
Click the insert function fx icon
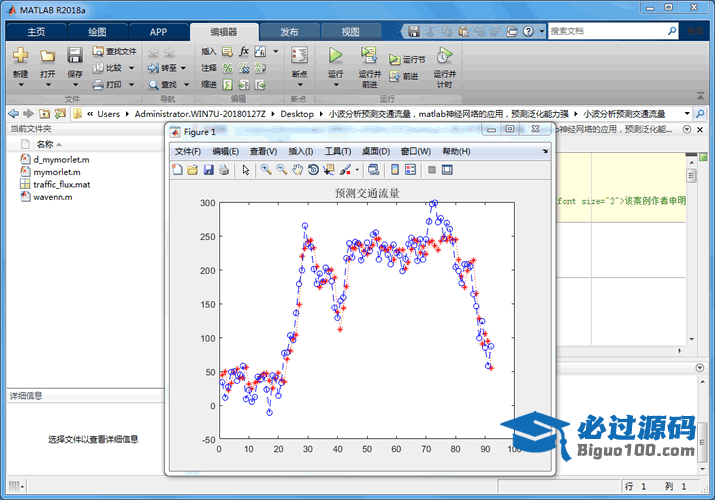click(x=244, y=51)
